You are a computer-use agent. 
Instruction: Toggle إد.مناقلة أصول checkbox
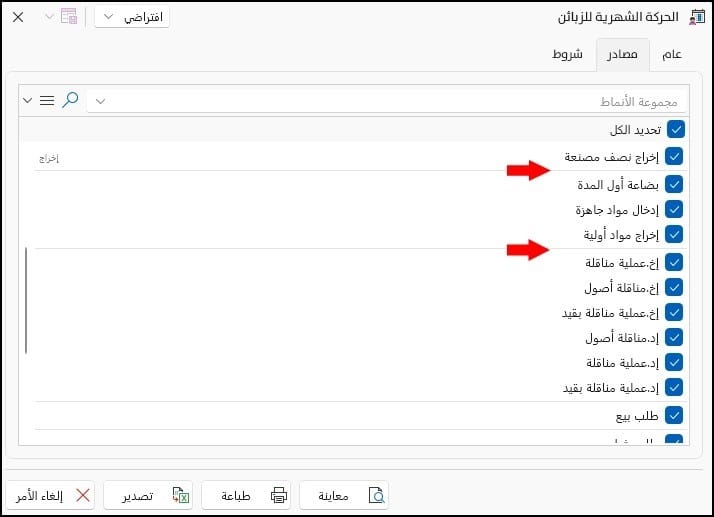674,338
